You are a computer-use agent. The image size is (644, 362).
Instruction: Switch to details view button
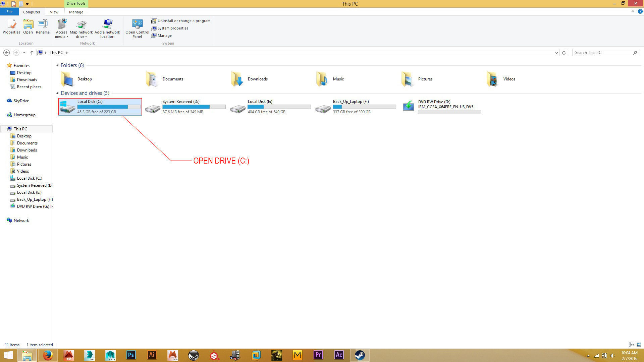pos(631,345)
